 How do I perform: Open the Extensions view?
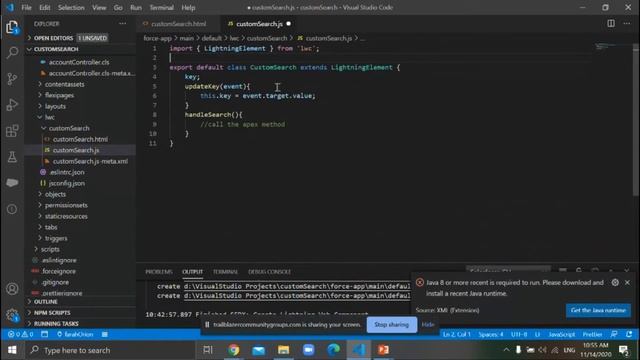(x=12, y=131)
